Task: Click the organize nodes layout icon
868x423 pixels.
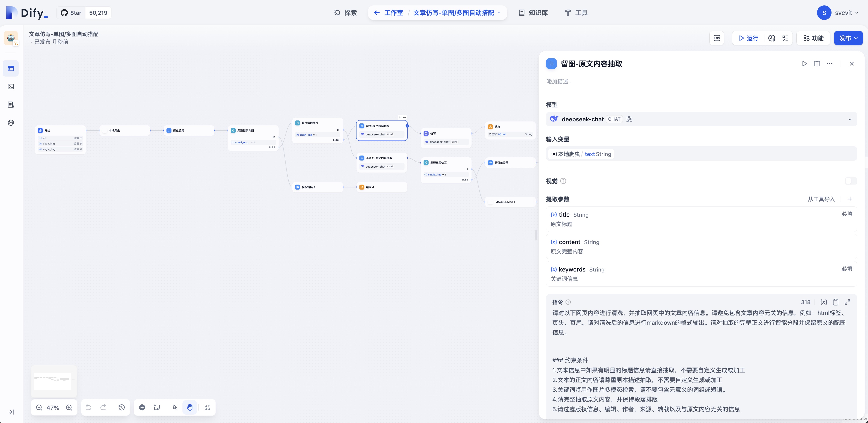Action: point(207,407)
